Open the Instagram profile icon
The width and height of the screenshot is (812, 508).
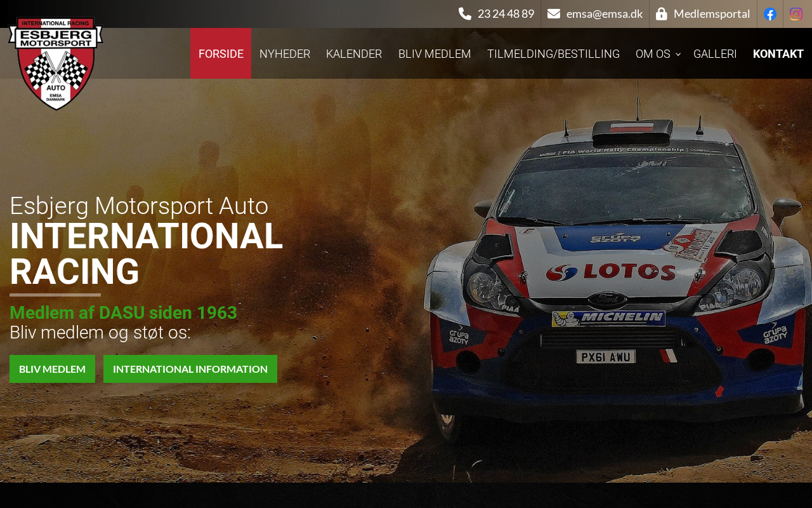796,14
